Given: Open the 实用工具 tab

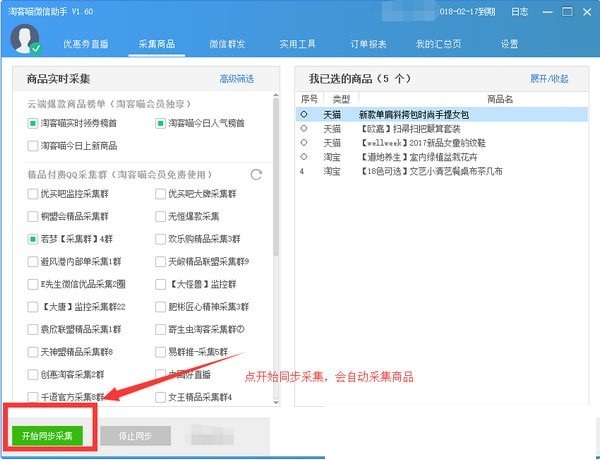Looking at the screenshot, I should (297, 44).
